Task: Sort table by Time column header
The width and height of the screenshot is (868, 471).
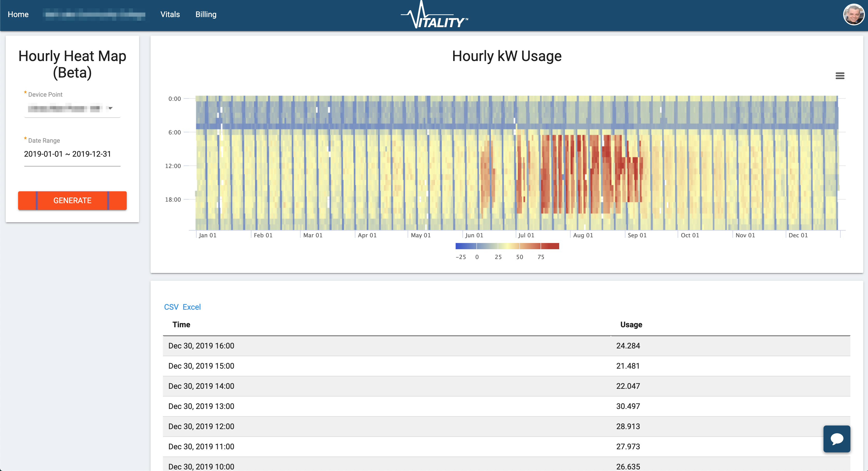Action: (181, 324)
